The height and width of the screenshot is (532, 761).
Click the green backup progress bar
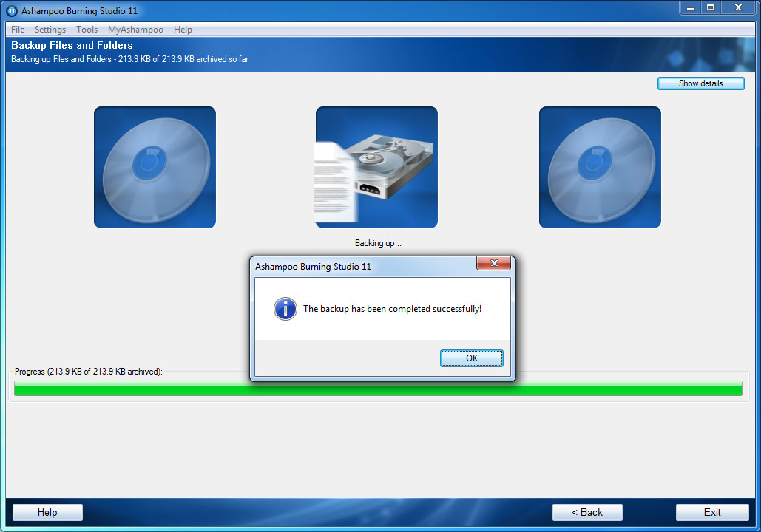[378, 389]
